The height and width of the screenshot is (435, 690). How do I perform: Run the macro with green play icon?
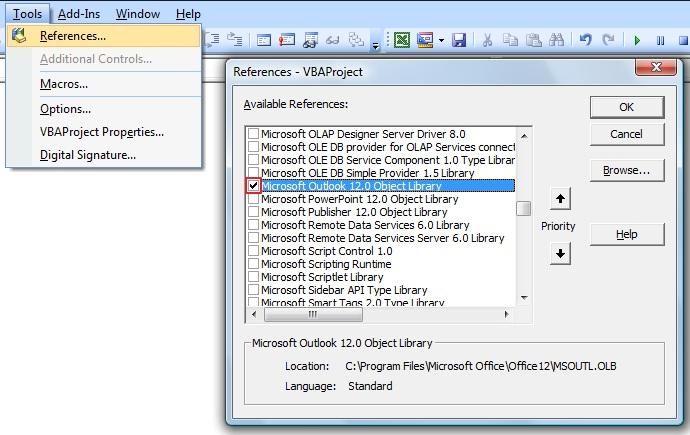tap(637, 40)
